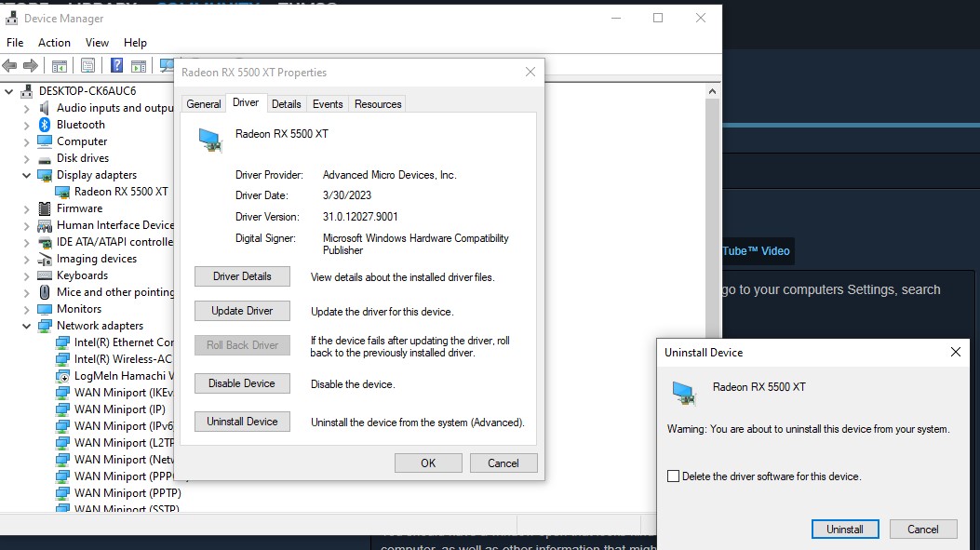
Task: Switch to the Events tab
Action: (328, 104)
